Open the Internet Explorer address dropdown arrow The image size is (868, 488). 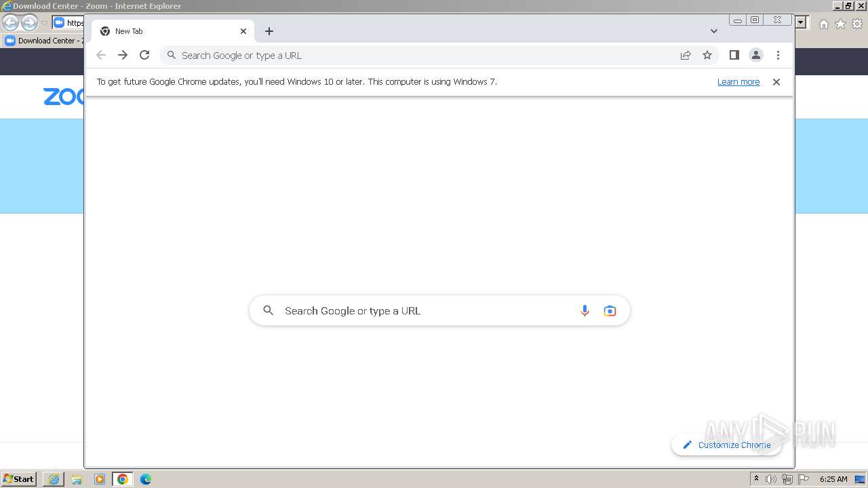point(801,22)
